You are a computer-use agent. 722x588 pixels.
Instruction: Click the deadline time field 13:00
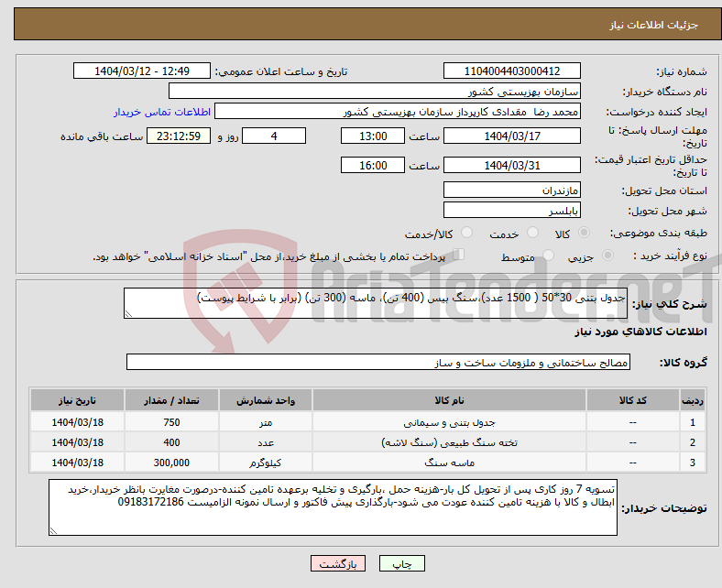373,136
